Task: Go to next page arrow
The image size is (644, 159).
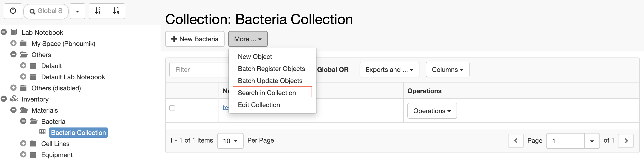Action: [x=626, y=140]
